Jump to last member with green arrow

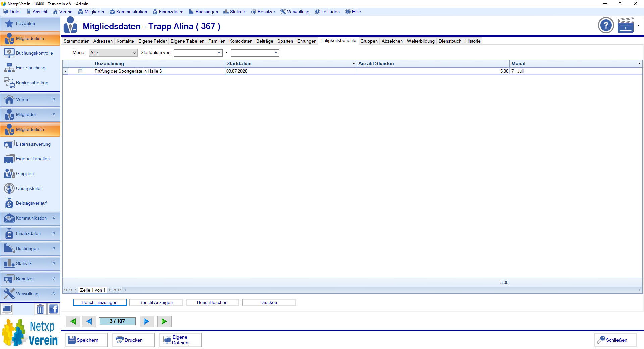coord(164,321)
